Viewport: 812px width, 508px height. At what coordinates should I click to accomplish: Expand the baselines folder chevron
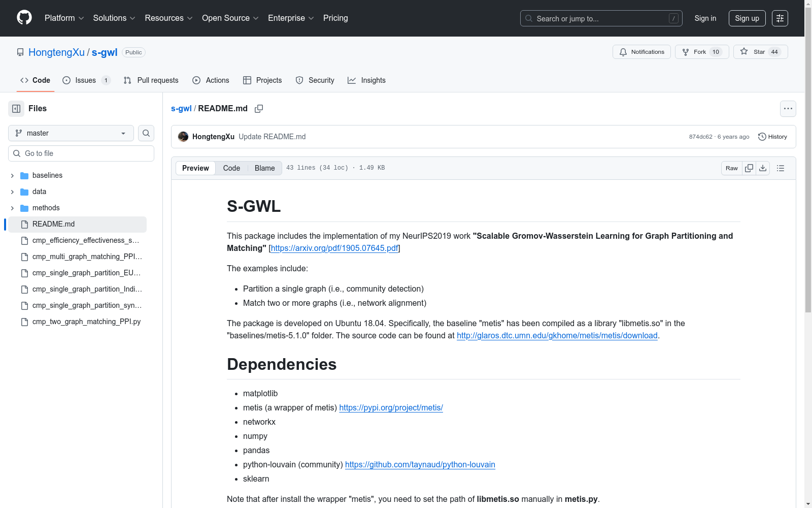pyautogui.click(x=12, y=175)
